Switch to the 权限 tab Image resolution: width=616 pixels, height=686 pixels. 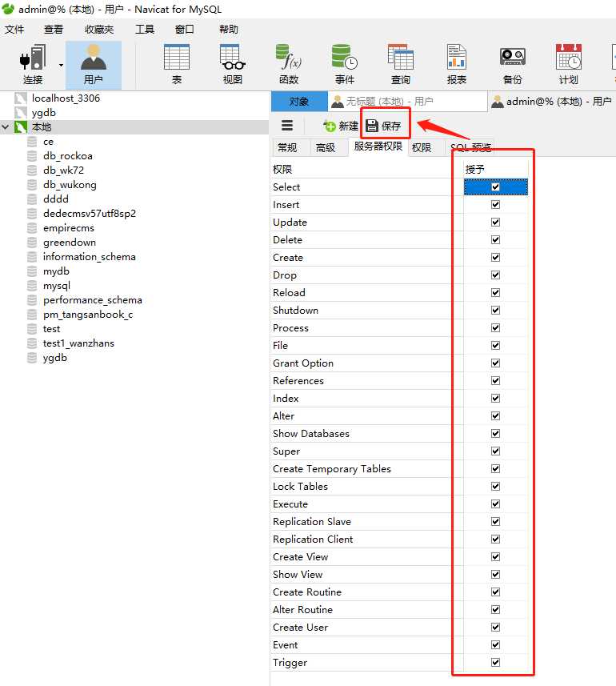[422, 148]
